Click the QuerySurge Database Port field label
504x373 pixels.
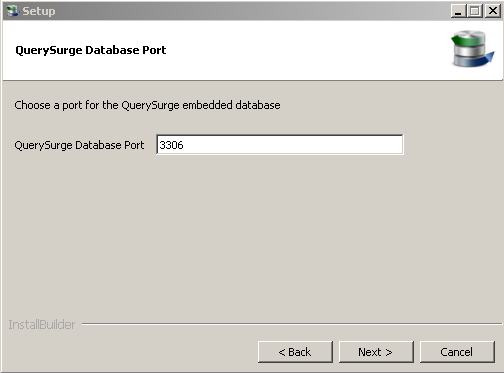pyautogui.click(x=79, y=145)
